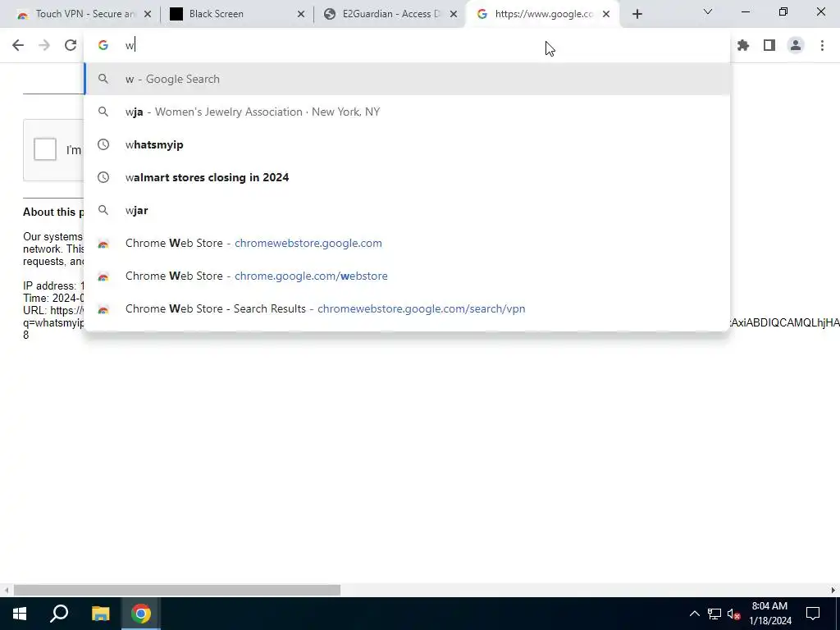This screenshot has height=630, width=840.
Task: Go back using the back arrow
Action: tap(18, 46)
